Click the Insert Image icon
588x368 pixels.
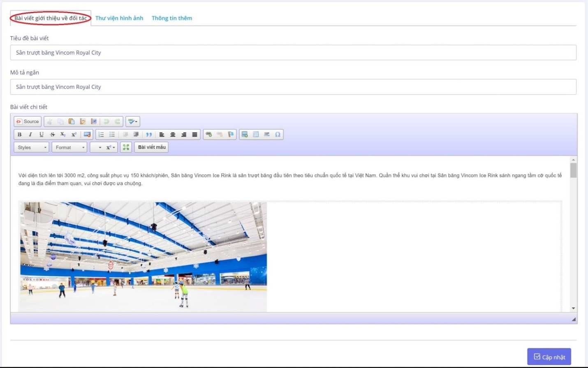click(x=245, y=135)
